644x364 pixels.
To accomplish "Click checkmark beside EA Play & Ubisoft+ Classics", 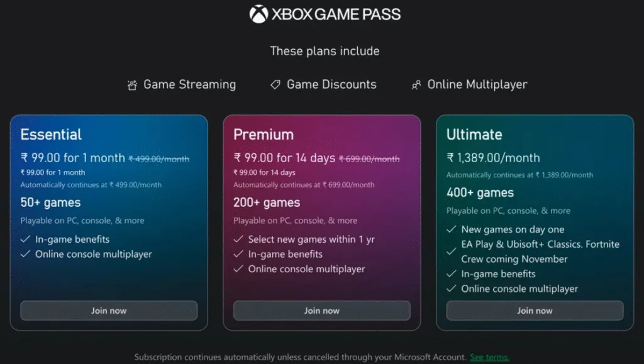I will [451, 251].
